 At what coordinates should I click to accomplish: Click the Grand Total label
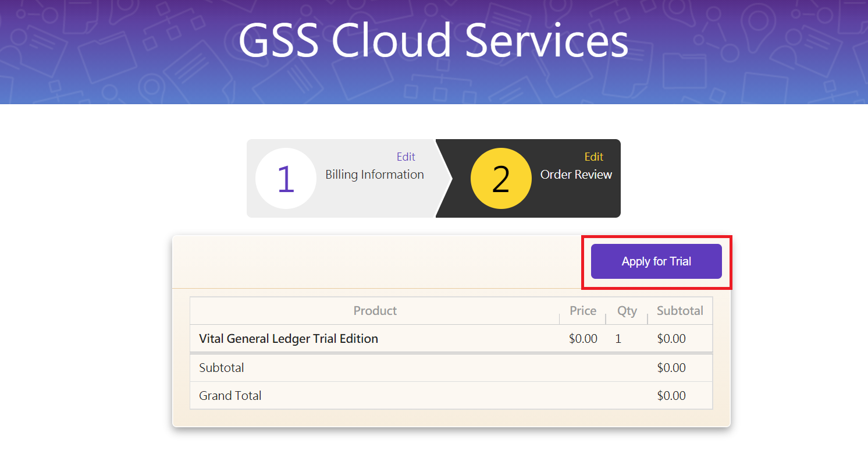click(x=230, y=396)
